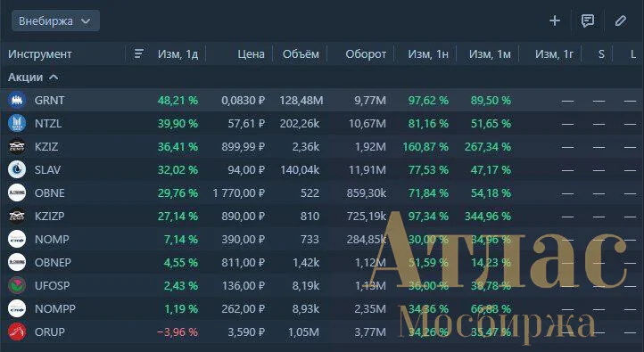Image resolution: width=644 pixels, height=352 pixels.
Task: Click the 11,91M turnover cell
Action: click(367, 170)
